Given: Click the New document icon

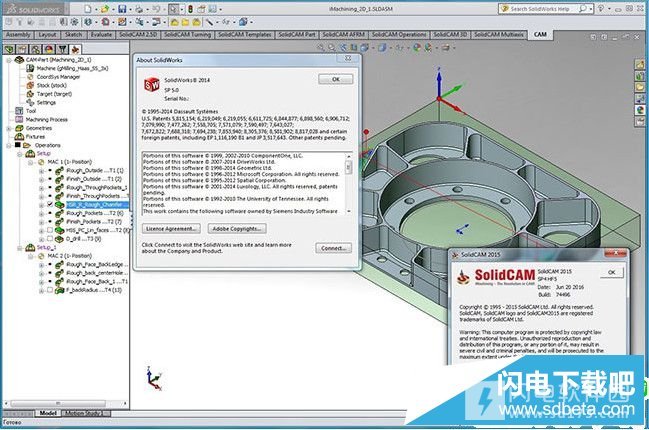Looking at the screenshot, I should tap(88, 8).
